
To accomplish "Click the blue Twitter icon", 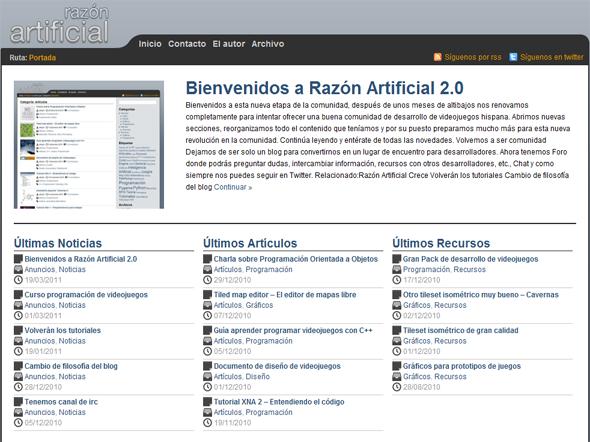I will click(513, 57).
